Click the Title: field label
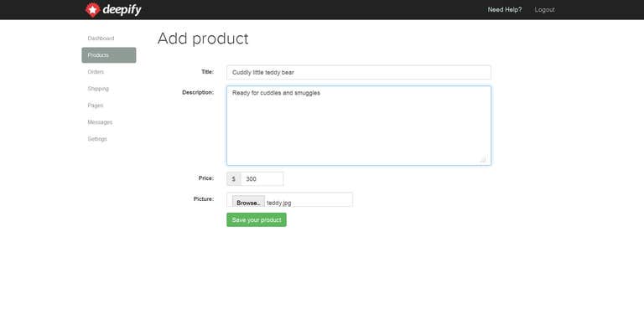 (x=207, y=72)
